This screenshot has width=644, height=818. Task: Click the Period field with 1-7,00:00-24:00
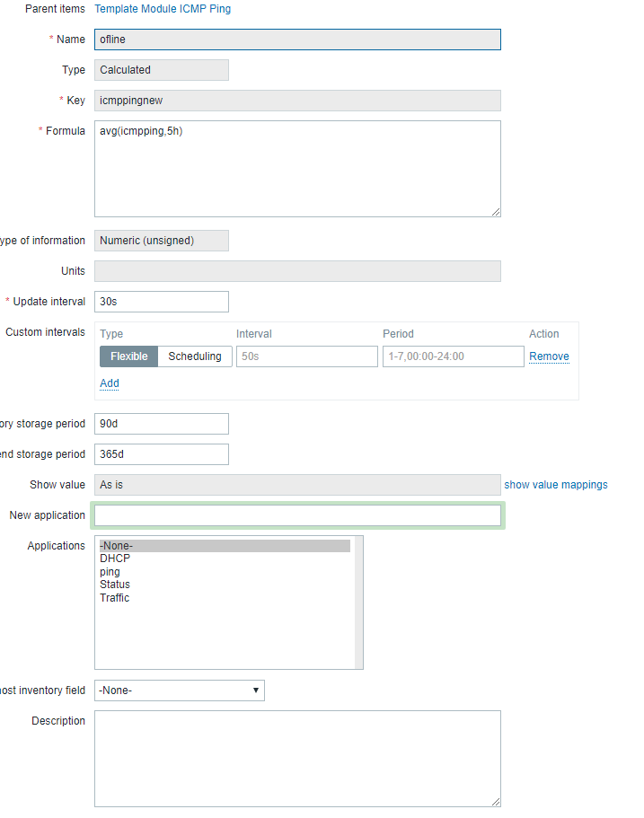tap(453, 356)
